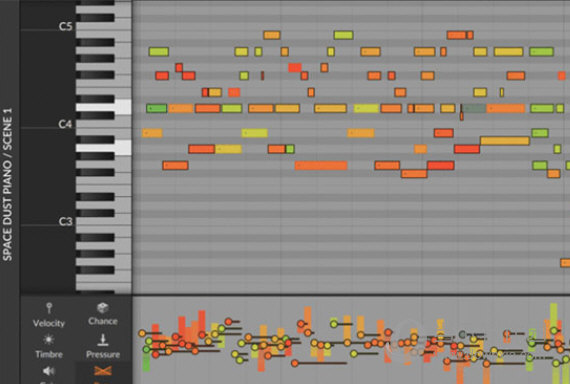Select the Pressure expression icon
Viewport: 570px width, 384px height.
pos(103,339)
